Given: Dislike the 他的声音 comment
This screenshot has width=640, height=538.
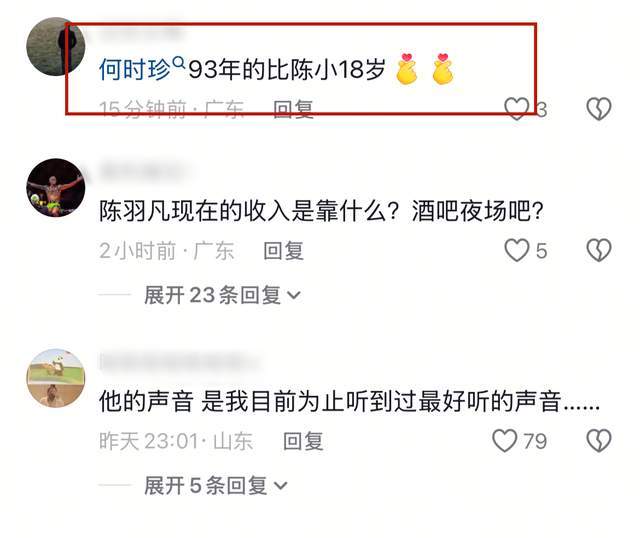Looking at the screenshot, I should click(x=599, y=441).
